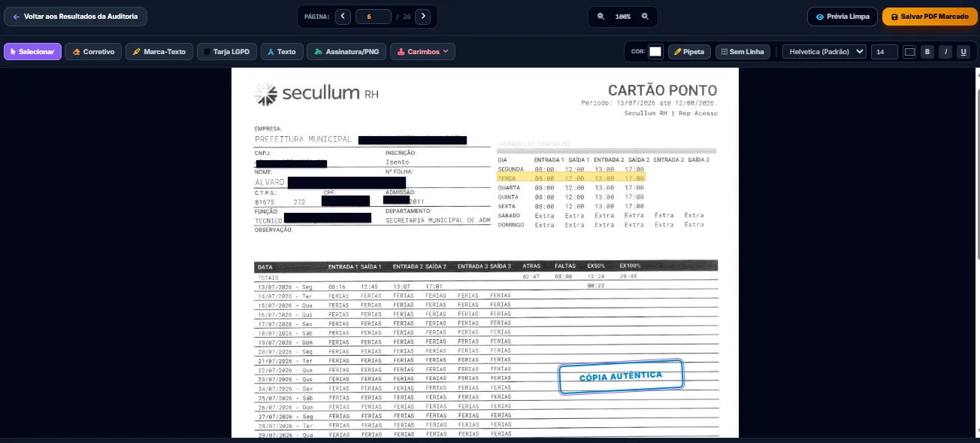Click the Isento inscription value
The width and height of the screenshot is (980, 443).
pyautogui.click(x=398, y=162)
